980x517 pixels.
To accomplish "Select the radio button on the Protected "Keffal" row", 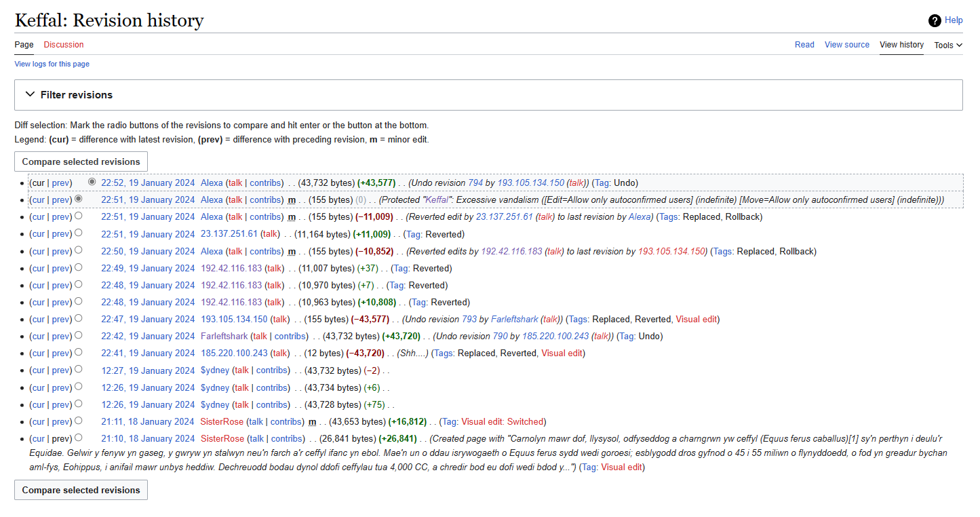I will click(x=79, y=199).
